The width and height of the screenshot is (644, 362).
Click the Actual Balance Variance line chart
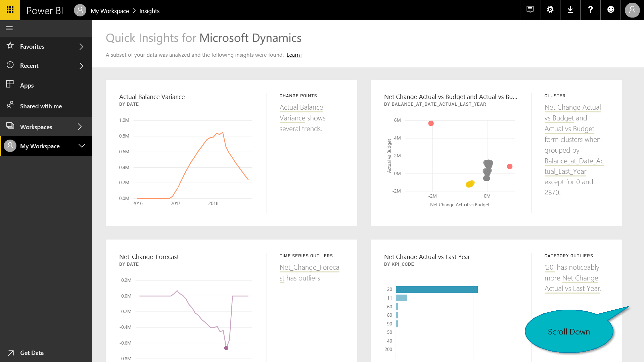pyautogui.click(x=193, y=161)
